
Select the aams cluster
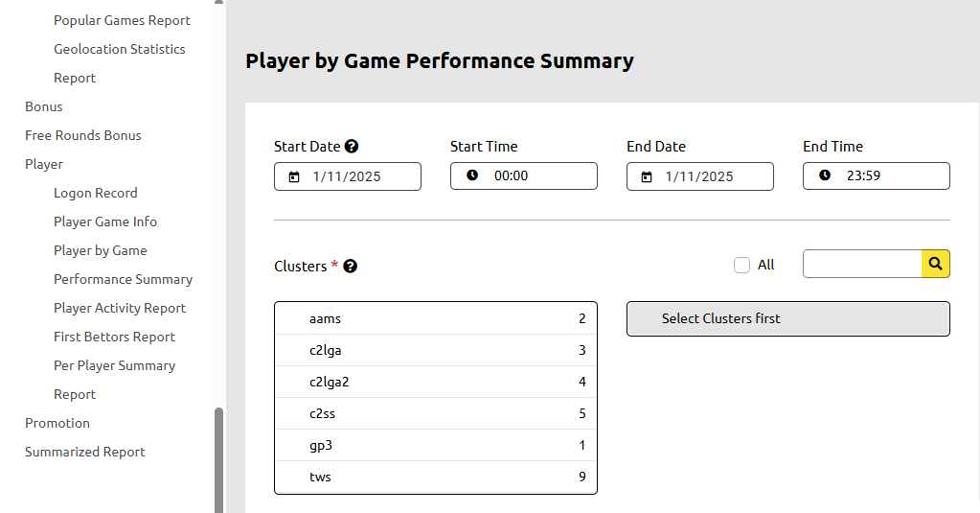click(435, 318)
